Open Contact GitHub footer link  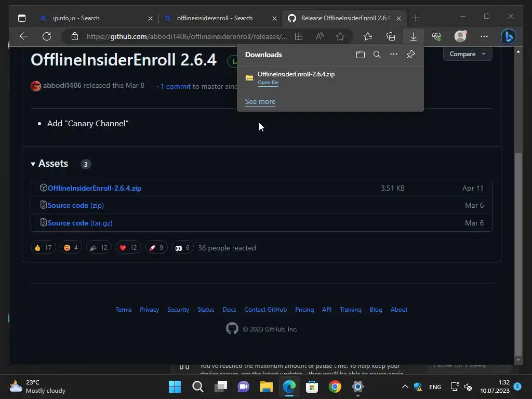click(265, 310)
